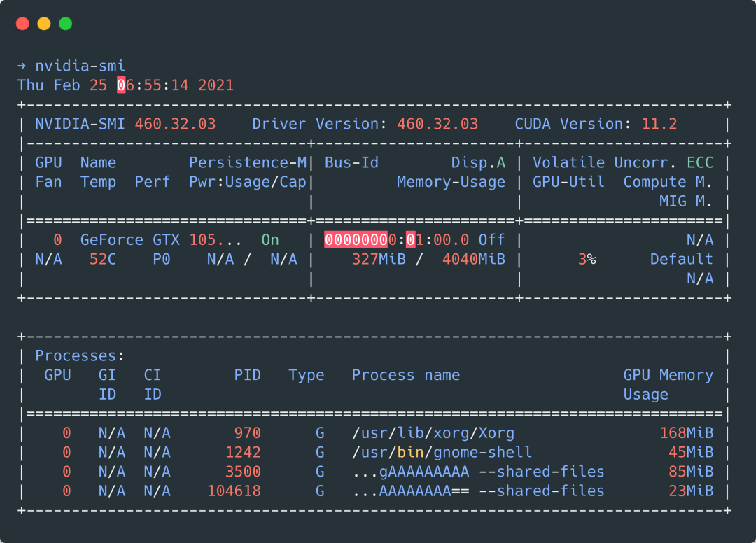
Task: Click the 4040MiB total memory value
Action: 474,259
